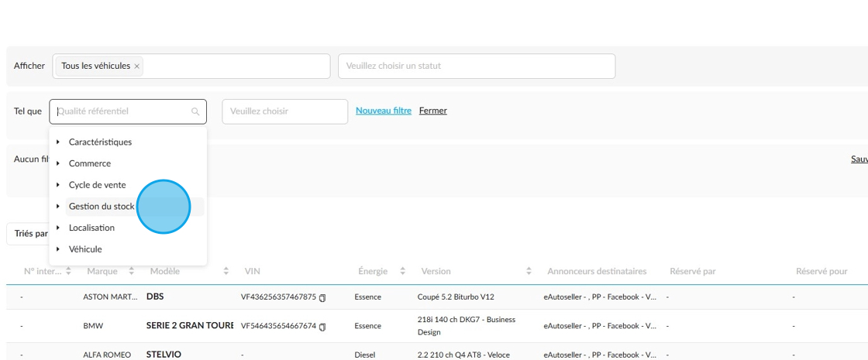Copy VIN VF546435654667674 with copy icon
This screenshot has height=360, width=868.
click(322, 326)
